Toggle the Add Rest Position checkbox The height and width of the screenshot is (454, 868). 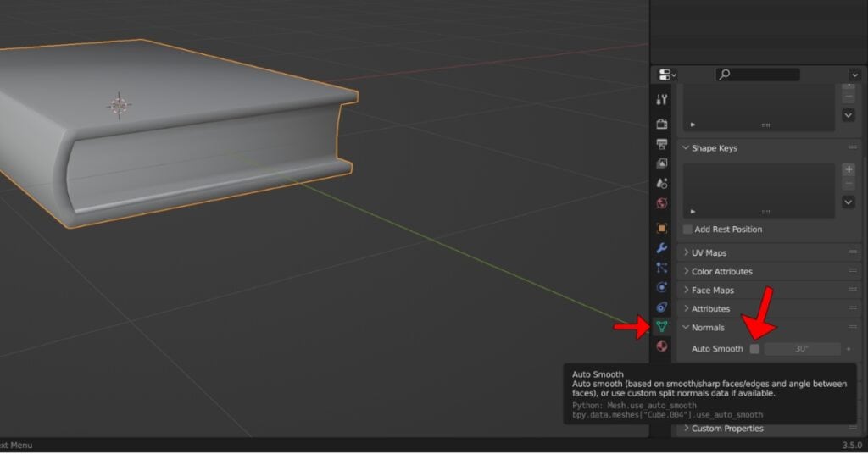pyautogui.click(x=687, y=230)
